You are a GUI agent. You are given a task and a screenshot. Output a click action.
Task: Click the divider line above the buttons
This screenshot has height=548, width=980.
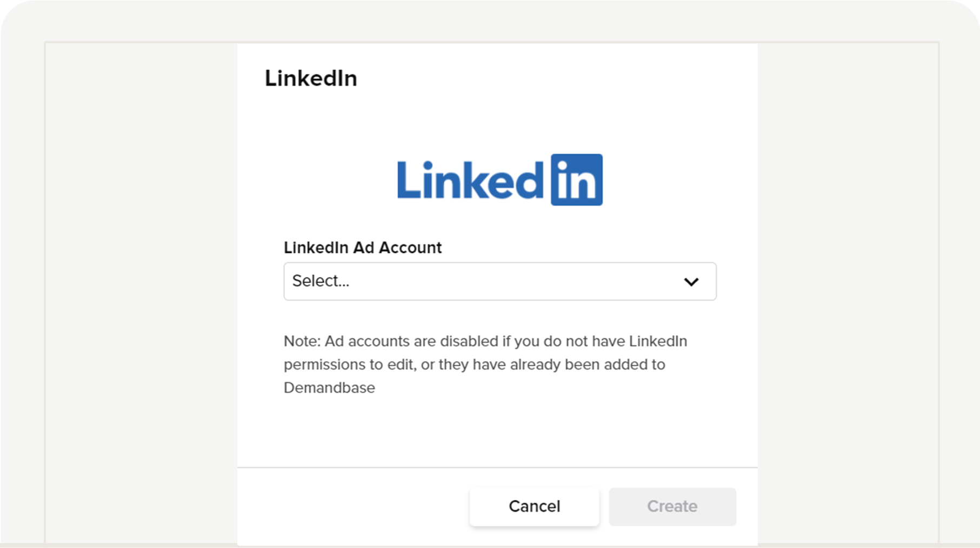coord(497,467)
